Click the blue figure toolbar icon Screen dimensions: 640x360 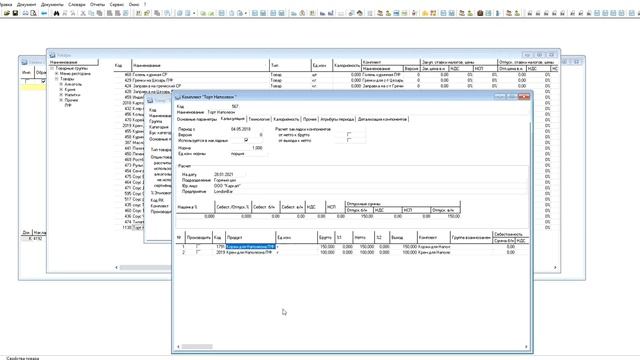point(498,13)
